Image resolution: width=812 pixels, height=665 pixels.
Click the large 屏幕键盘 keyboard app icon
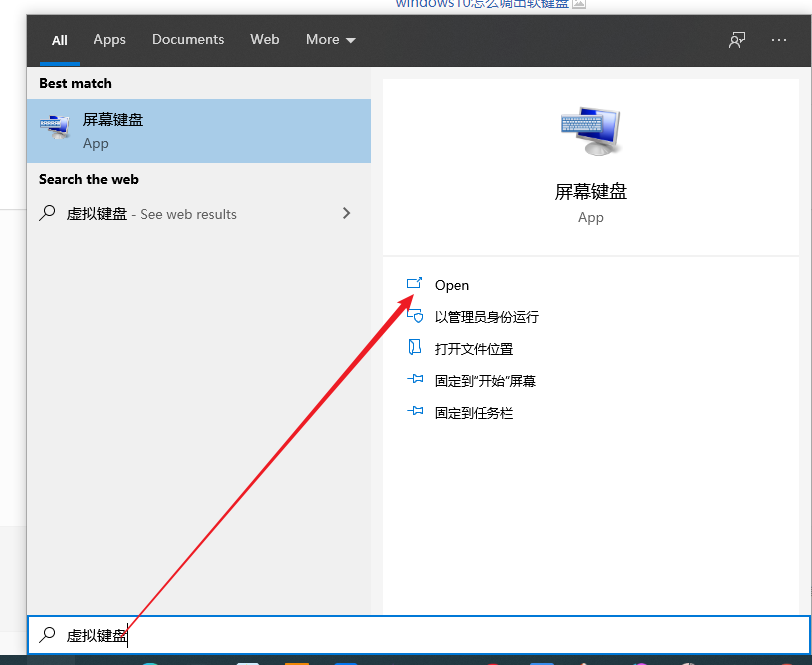click(590, 130)
